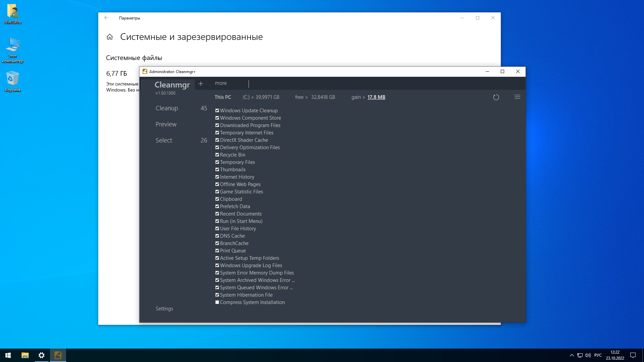Click the Settings link in Cleanmgr+
644x362 pixels.
(164, 308)
